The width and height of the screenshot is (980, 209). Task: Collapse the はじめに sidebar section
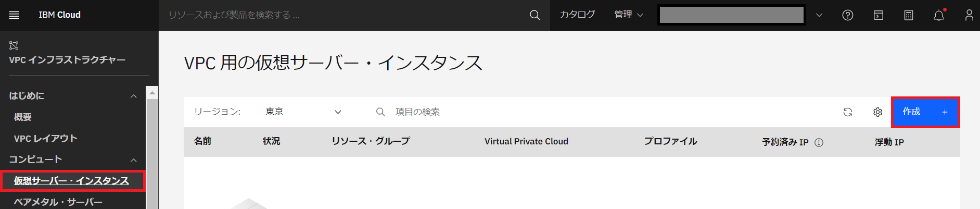[x=134, y=96]
